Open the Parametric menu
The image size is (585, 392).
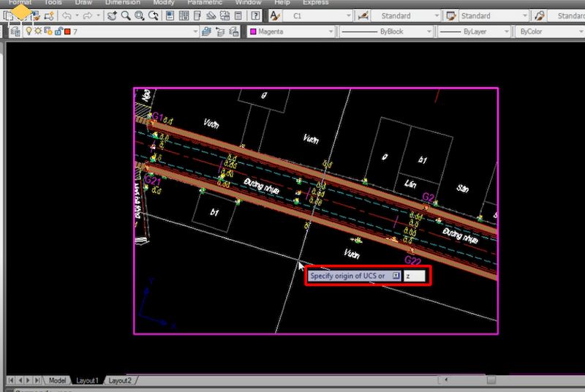[x=205, y=2]
